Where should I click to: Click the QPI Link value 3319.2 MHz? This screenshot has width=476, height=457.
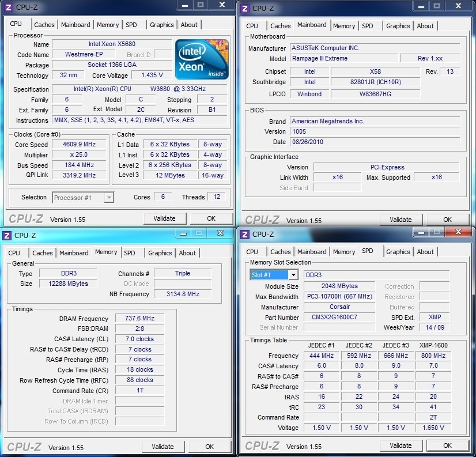(79, 175)
